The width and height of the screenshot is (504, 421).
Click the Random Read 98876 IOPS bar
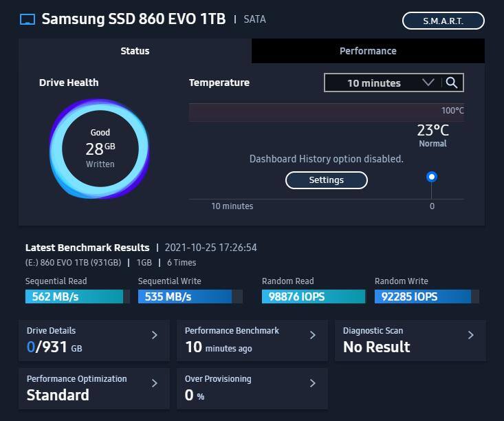pos(314,296)
